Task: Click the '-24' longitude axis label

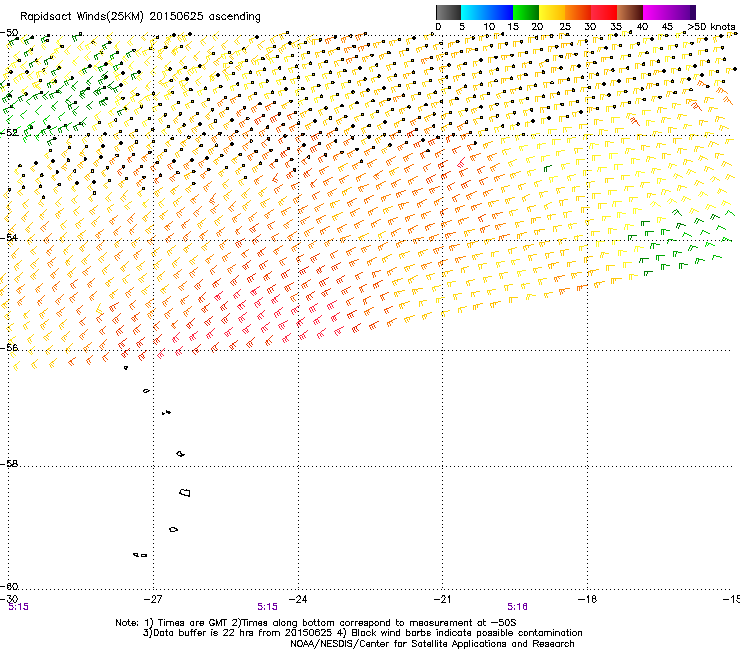Action: pyautogui.click(x=297, y=599)
